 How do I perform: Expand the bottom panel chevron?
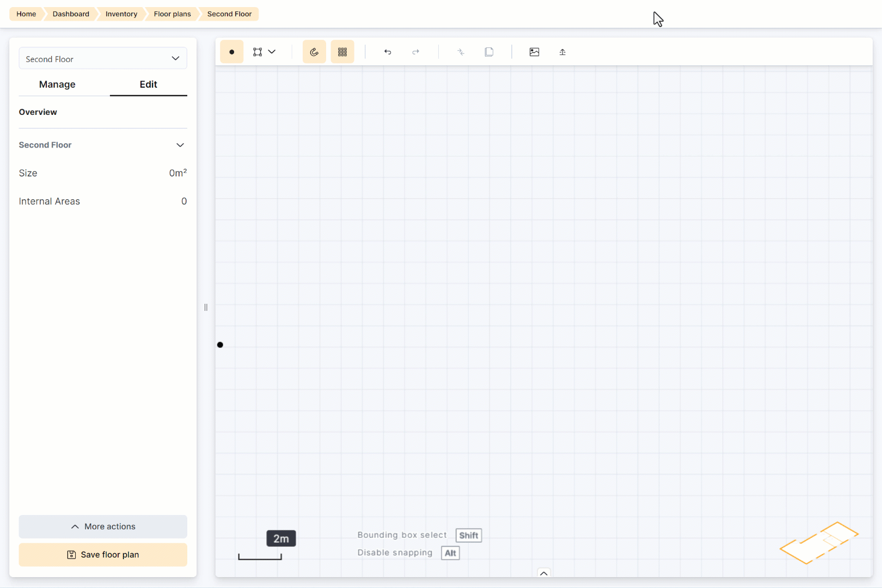[543, 573]
